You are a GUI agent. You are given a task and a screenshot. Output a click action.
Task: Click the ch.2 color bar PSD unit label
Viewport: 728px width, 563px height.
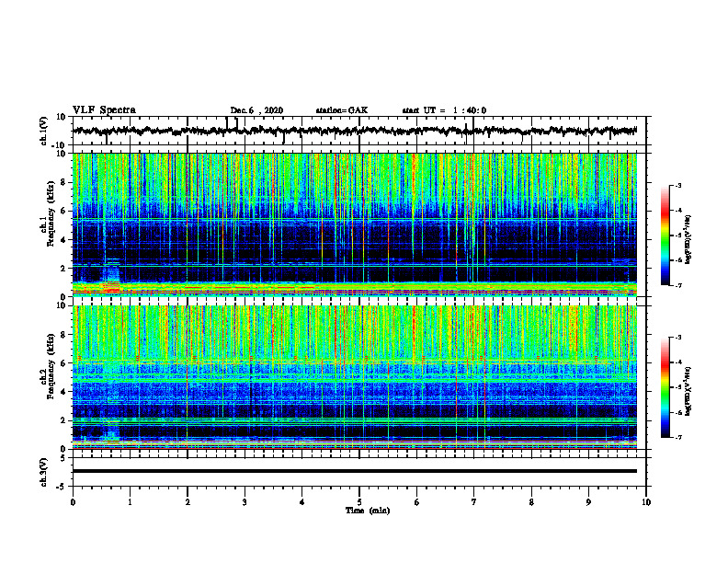point(688,391)
